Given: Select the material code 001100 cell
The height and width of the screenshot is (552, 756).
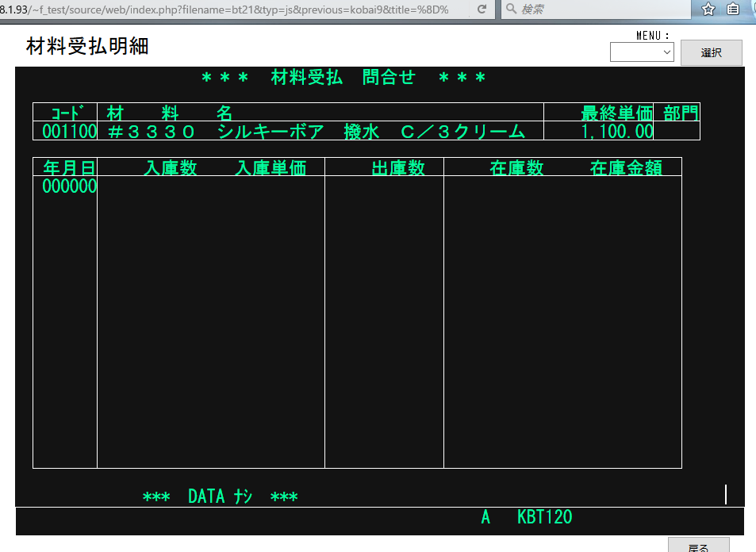Looking at the screenshot, I should [69, 132].
